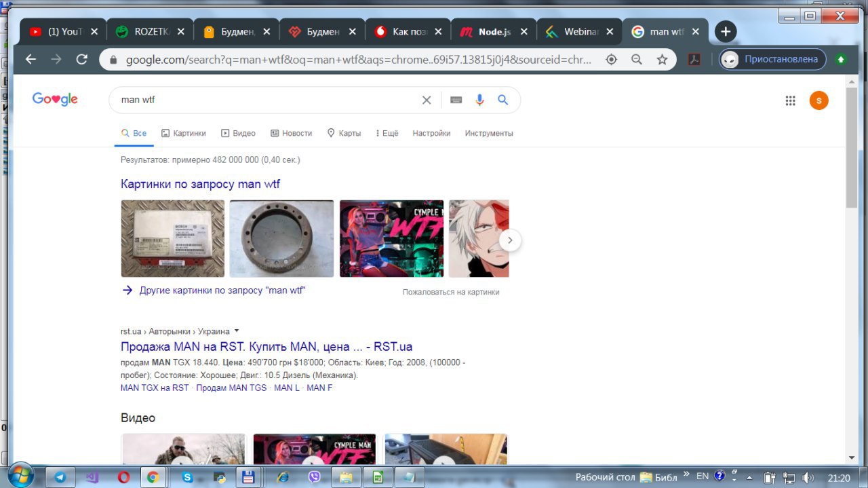
Task: Click the location target icon in address bar
Action: click(611, 60)
